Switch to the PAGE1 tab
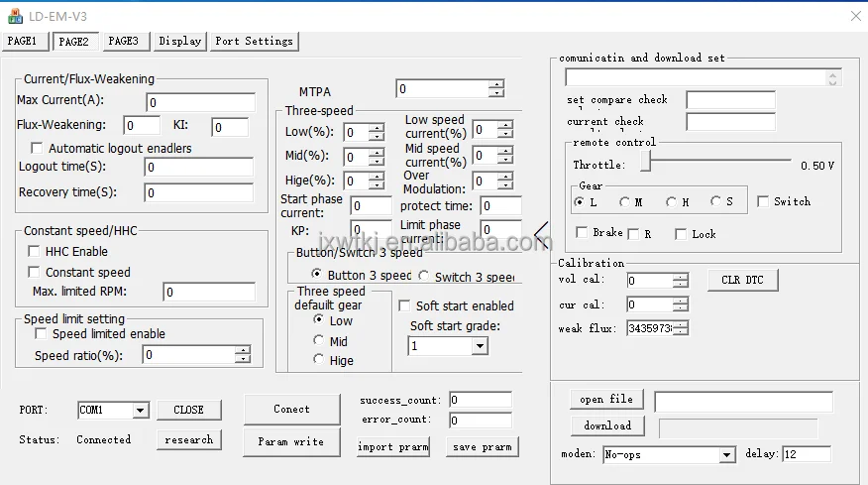The image size is (868, 485). (25, 41)
